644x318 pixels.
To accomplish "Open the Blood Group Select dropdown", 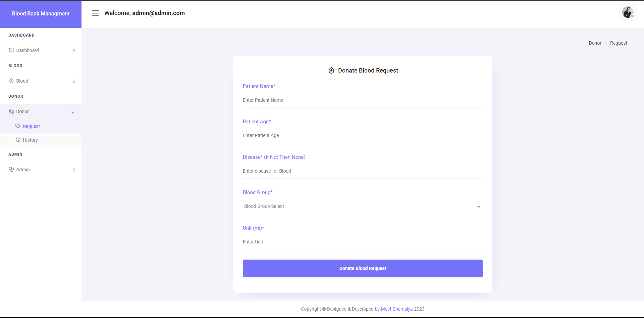I will coord(362,206).
